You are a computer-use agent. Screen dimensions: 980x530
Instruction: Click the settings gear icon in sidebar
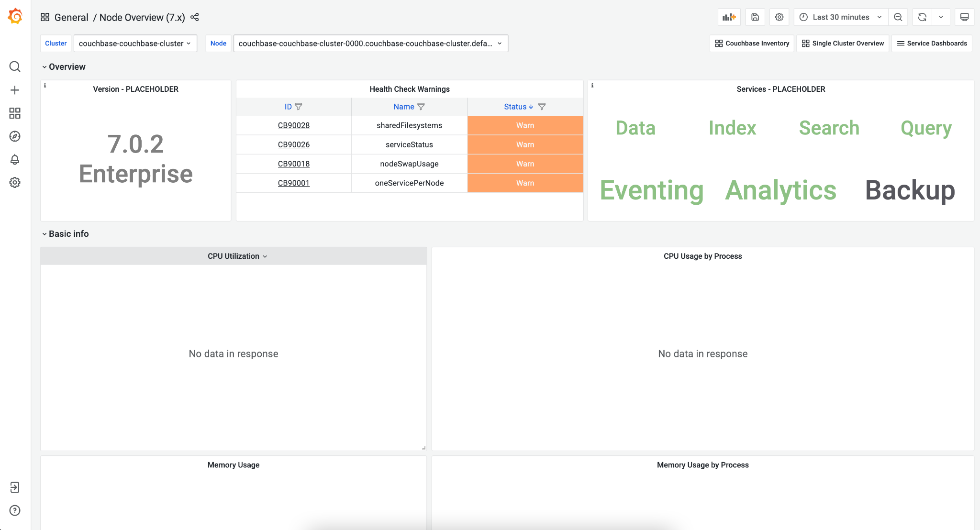tap(15, 182)
